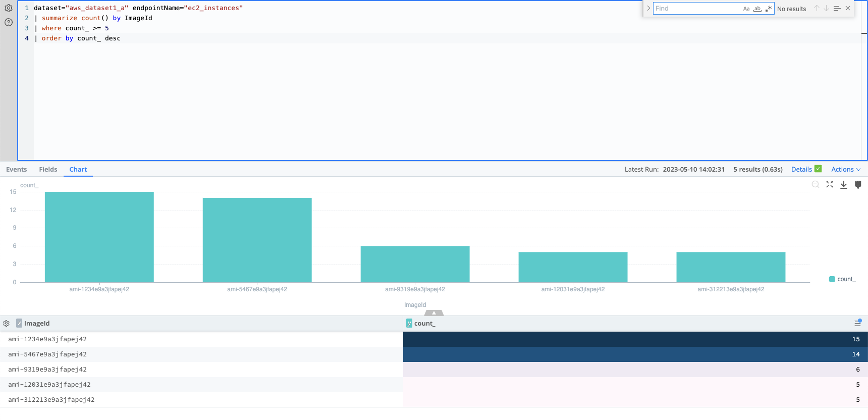Open the Actions dropdown menu
Image resolution: width=868 pixels, height=420 pixels.
click(846, 170)
